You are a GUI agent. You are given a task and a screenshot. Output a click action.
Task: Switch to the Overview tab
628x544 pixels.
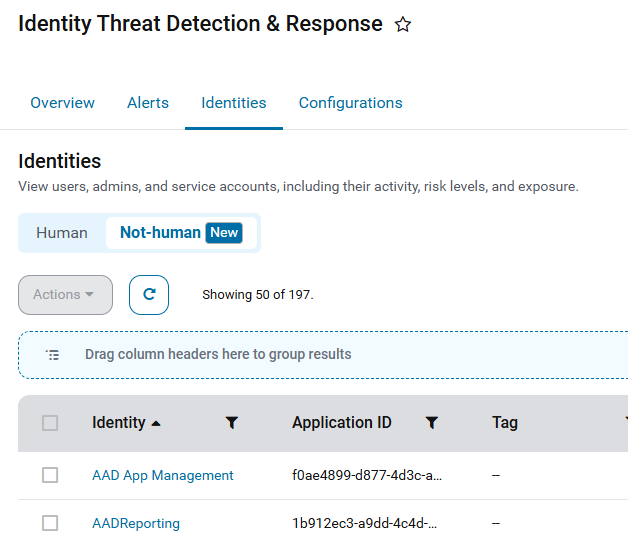(62, 103)
